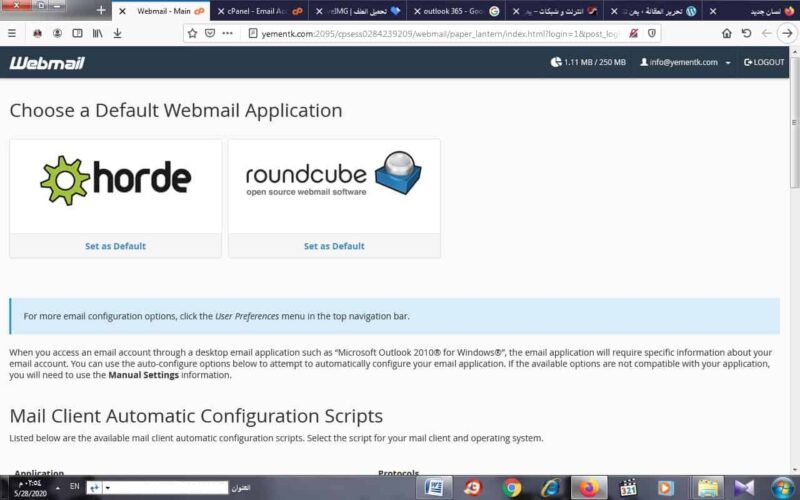Open Visual Studio from the taskbar

(x=744, y=488)
